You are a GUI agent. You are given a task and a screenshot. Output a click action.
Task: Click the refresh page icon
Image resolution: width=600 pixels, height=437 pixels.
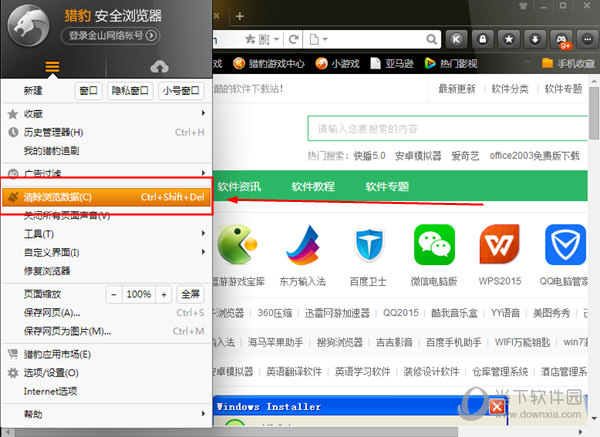click(x=294, y=38)
